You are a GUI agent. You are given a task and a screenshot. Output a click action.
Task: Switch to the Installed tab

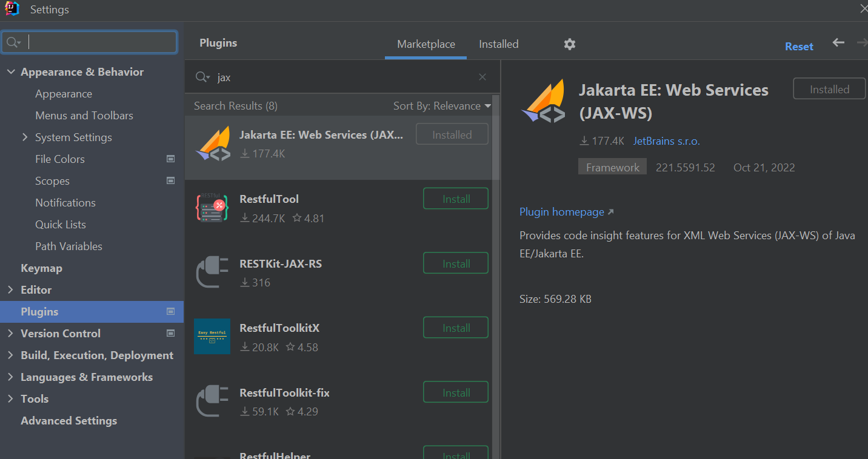pos(499,44)
